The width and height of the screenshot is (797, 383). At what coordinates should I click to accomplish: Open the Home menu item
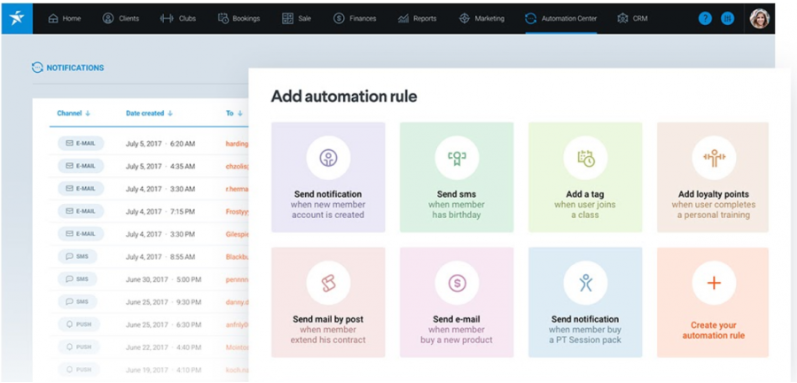click(x=64, y=18)
